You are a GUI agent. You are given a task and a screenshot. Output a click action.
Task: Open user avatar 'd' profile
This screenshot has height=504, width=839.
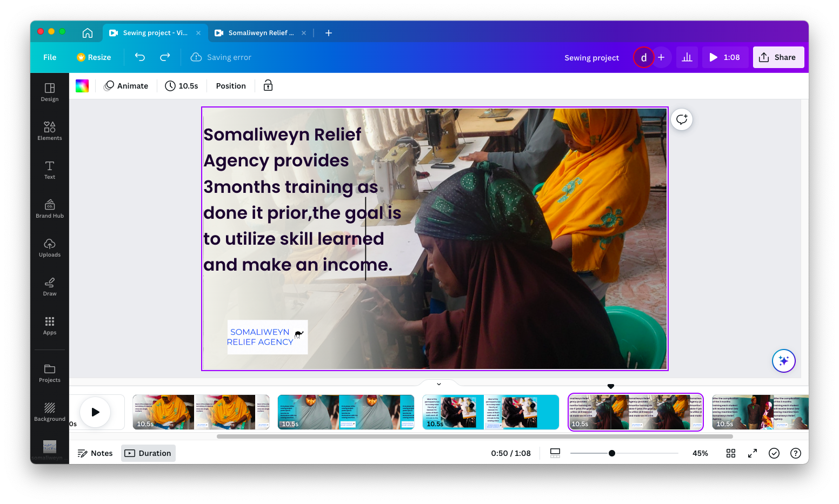tap(644, 57)
